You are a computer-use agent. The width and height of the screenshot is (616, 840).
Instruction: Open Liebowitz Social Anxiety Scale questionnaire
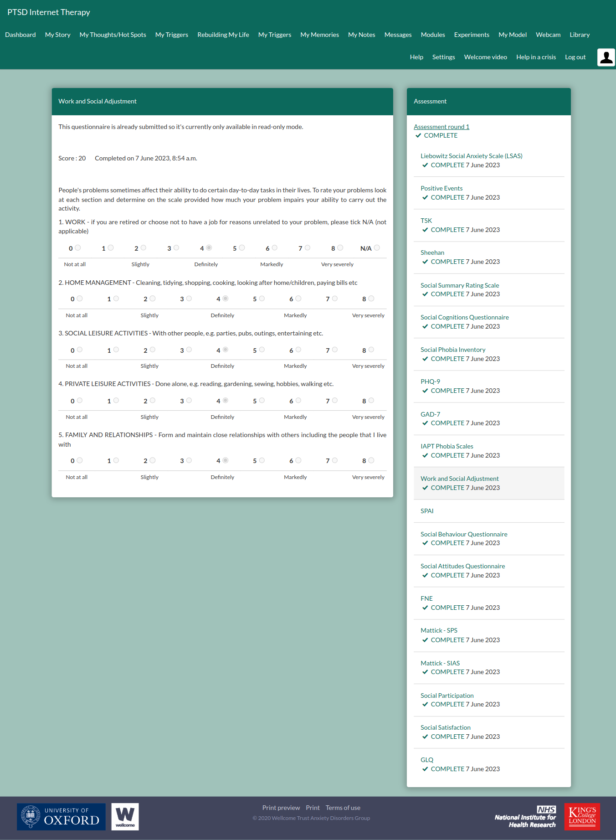(471, 156)
